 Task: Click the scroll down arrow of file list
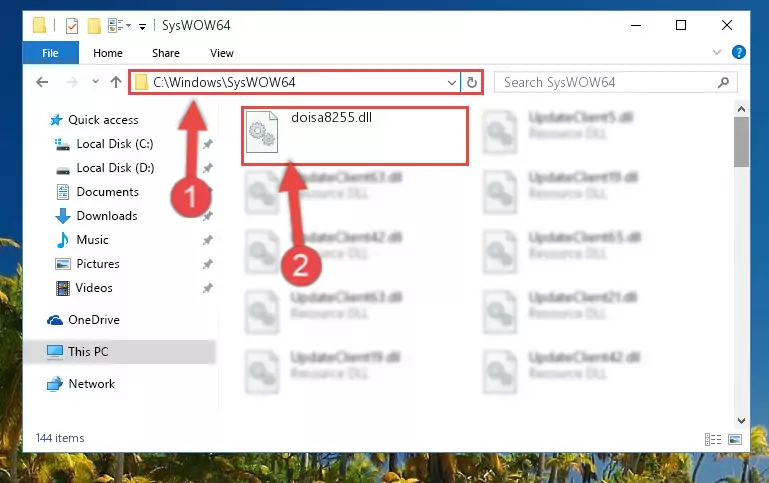742,421
